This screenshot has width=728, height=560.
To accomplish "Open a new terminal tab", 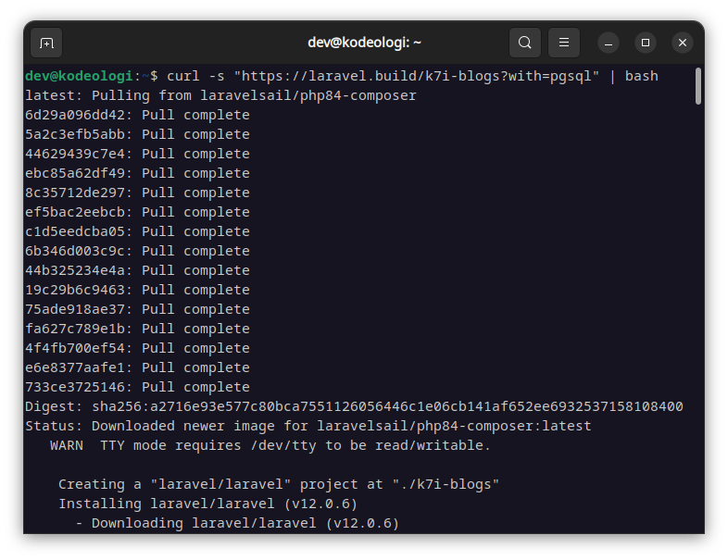I will pyautogui.click(x=46, y=43).
